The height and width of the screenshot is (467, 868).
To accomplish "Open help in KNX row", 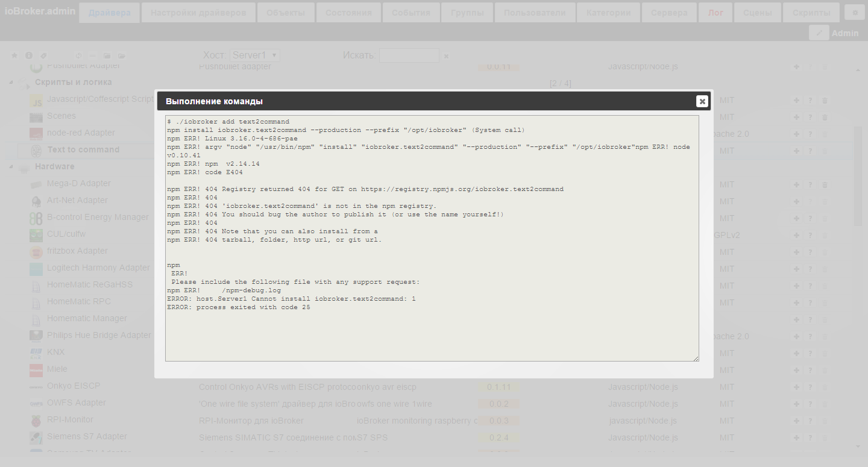I will tap(811, 353).
